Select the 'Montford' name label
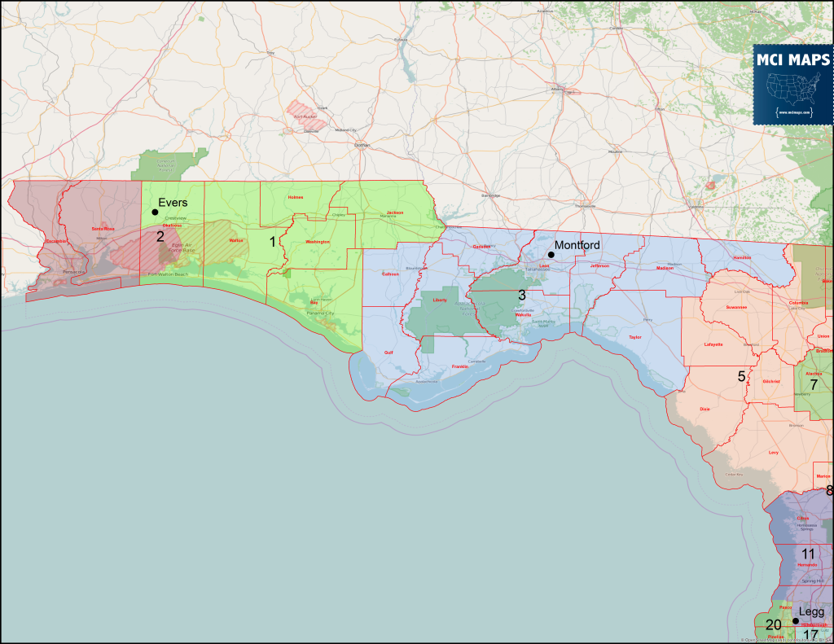The image size is (834, 644). pyautogui.click(x=577, y=245)
